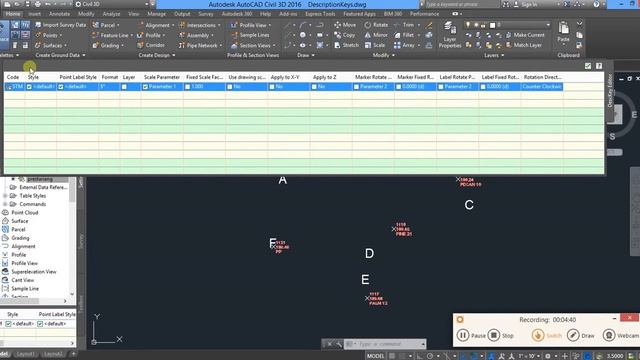The width and height of the screenshot is (640, 360).
Task: Toggle Style checkbox in STM row
Action: tap(29, 87)
